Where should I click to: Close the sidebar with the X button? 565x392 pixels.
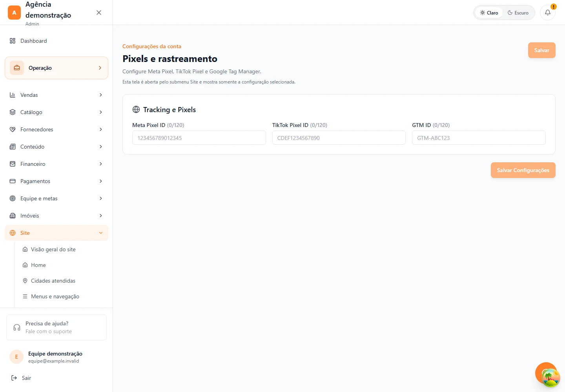coord(99,13)
